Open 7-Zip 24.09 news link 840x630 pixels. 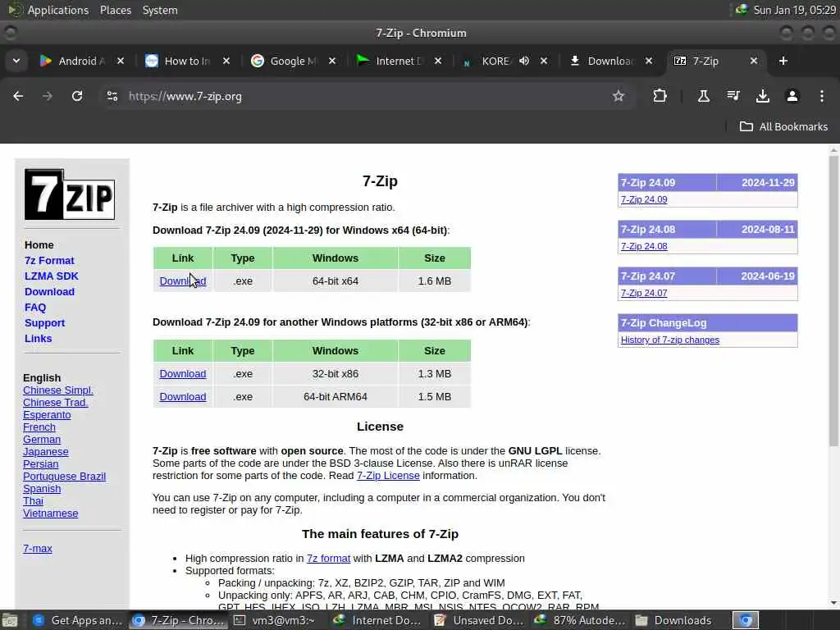click(x=644, y=199)
